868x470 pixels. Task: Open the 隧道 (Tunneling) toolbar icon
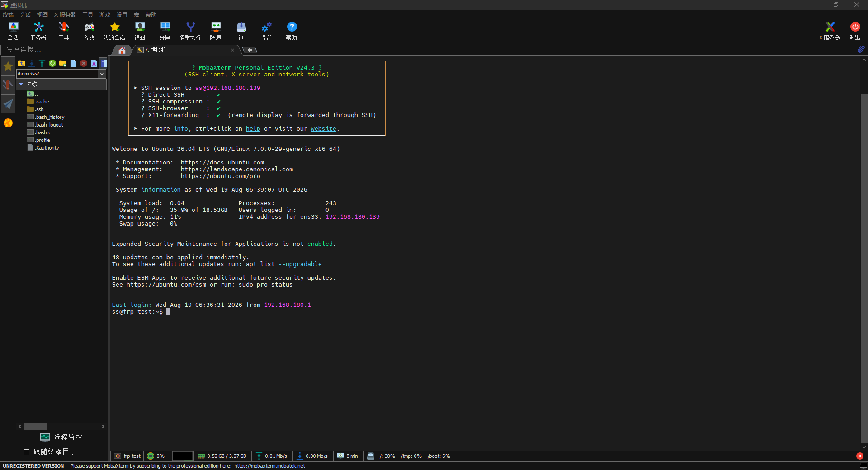216,31
